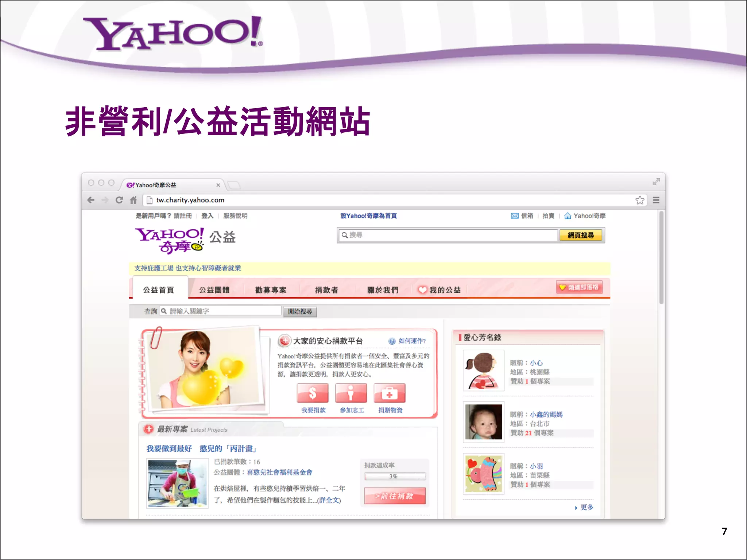Click the baby photo avatar
This screenshot has width=747, height=560.
coord(484,422)
